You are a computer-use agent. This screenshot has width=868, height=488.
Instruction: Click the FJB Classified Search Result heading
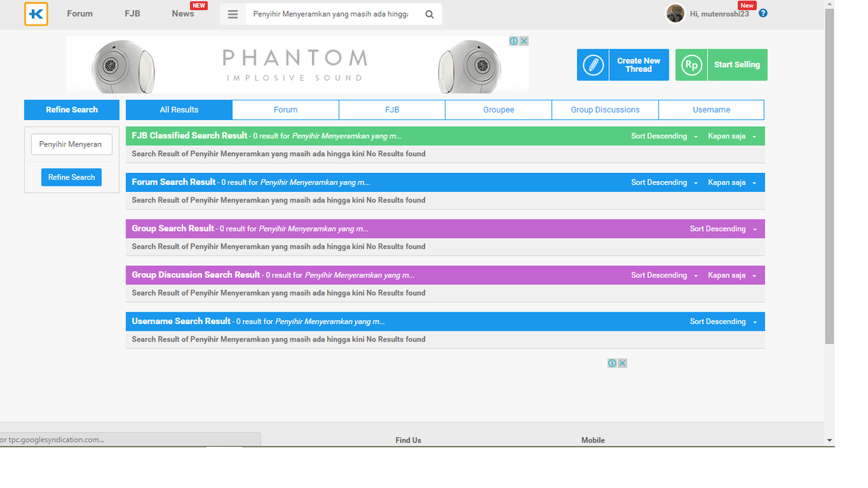tap(189, 136)
